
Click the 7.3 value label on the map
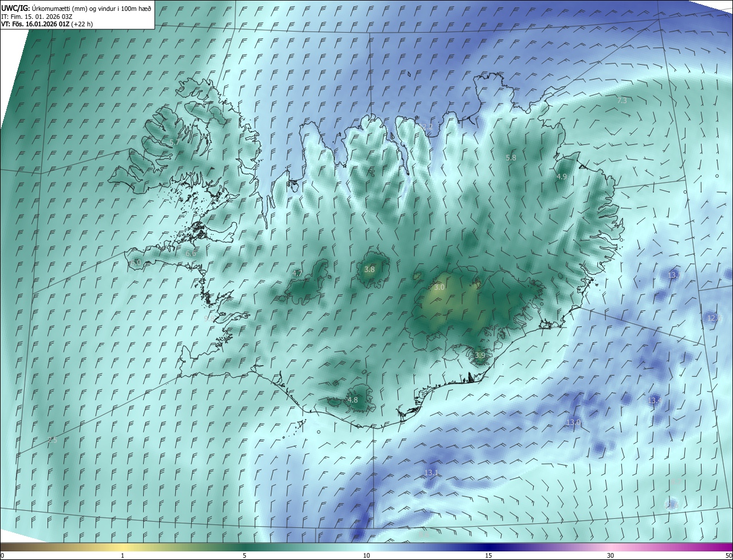pyautogui.click(x=622, y=100)
